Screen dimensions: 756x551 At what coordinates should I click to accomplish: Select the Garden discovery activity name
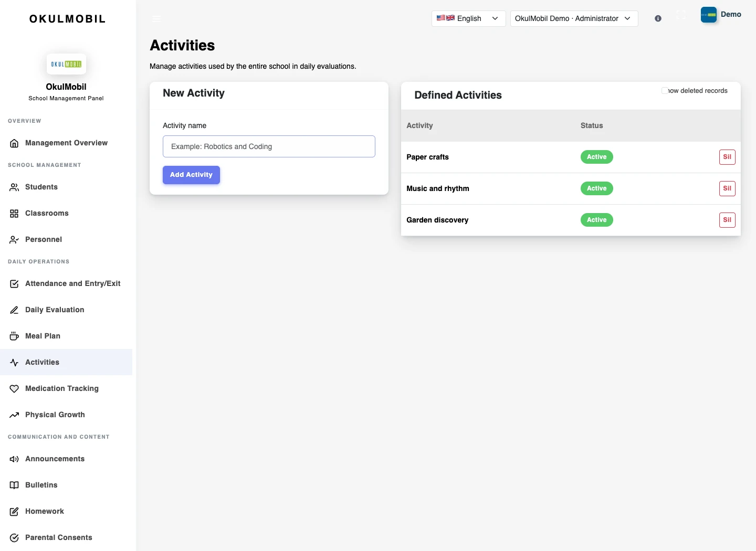[437, 220]
